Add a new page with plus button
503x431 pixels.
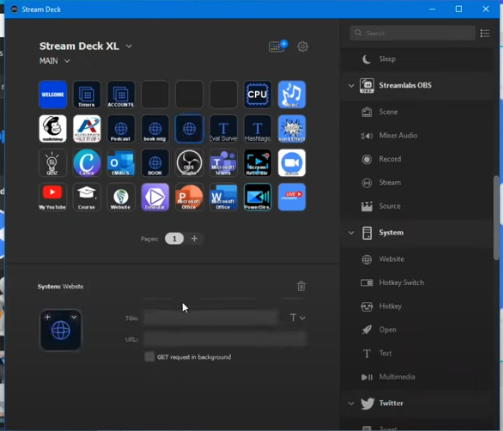(194, 239)
